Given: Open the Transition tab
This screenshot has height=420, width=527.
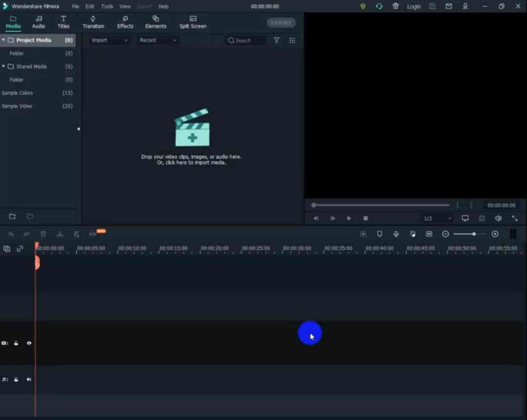Looking at the screenshot, I should [93, 22].
